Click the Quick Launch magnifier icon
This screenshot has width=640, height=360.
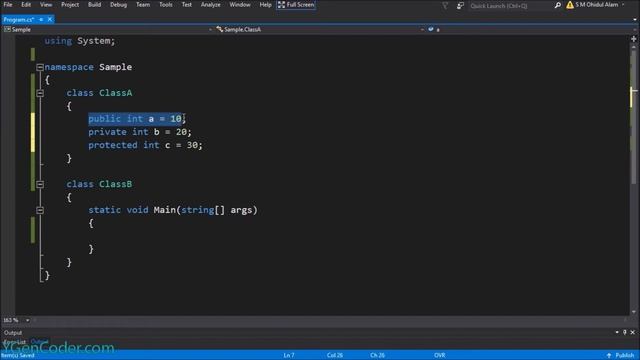(x=558, y=5)
